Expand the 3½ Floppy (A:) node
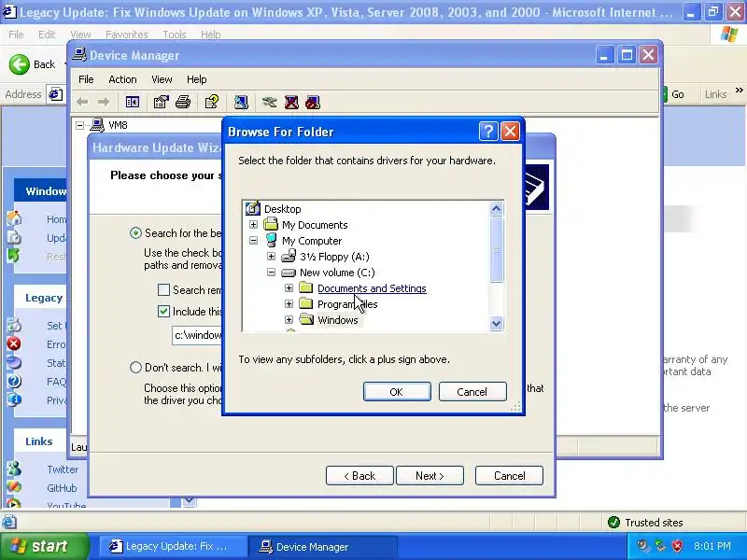This screenshot has height=560, width=747. 271,256
